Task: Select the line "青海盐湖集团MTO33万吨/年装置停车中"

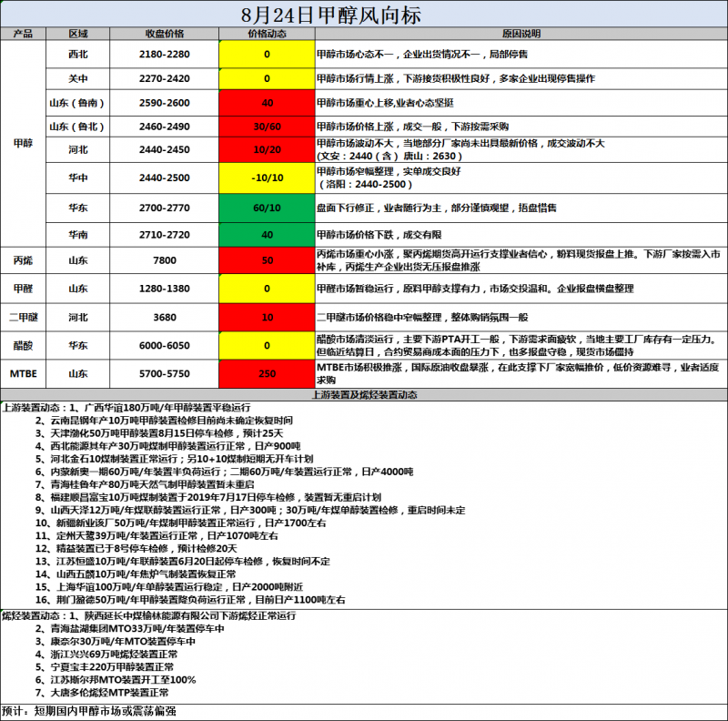Action: [x=130, y=629]
